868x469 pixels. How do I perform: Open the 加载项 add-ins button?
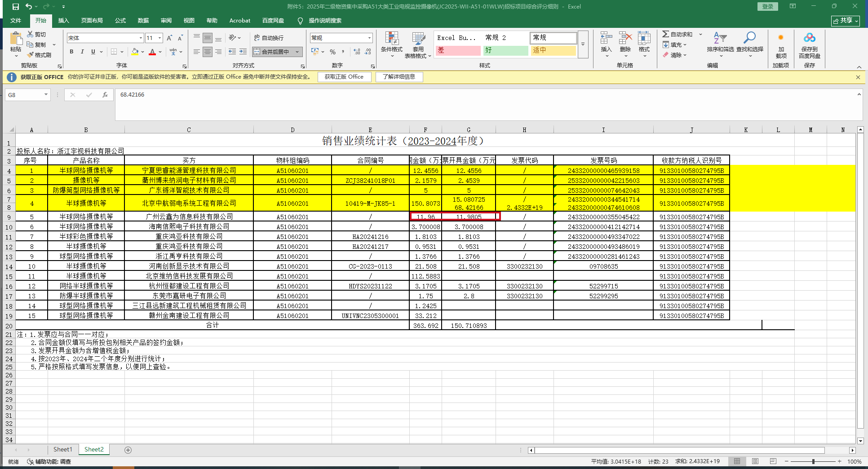(x=781, y=45)
